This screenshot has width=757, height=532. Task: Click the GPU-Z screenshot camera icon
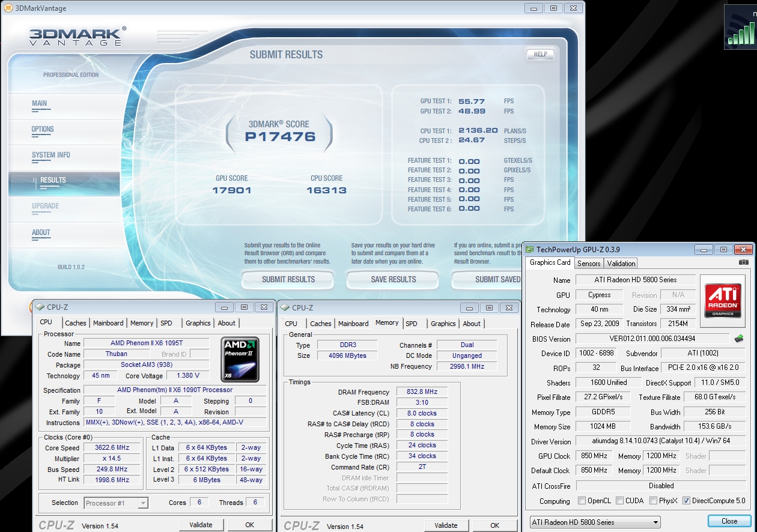click(x=744, y=262)
